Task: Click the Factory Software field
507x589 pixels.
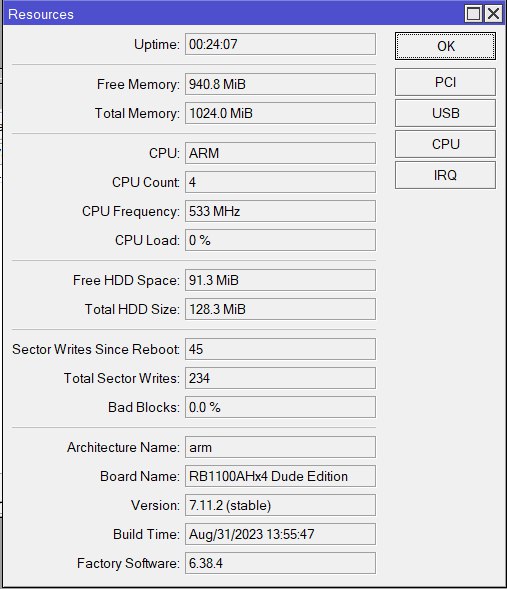Action: click(280, 563)
